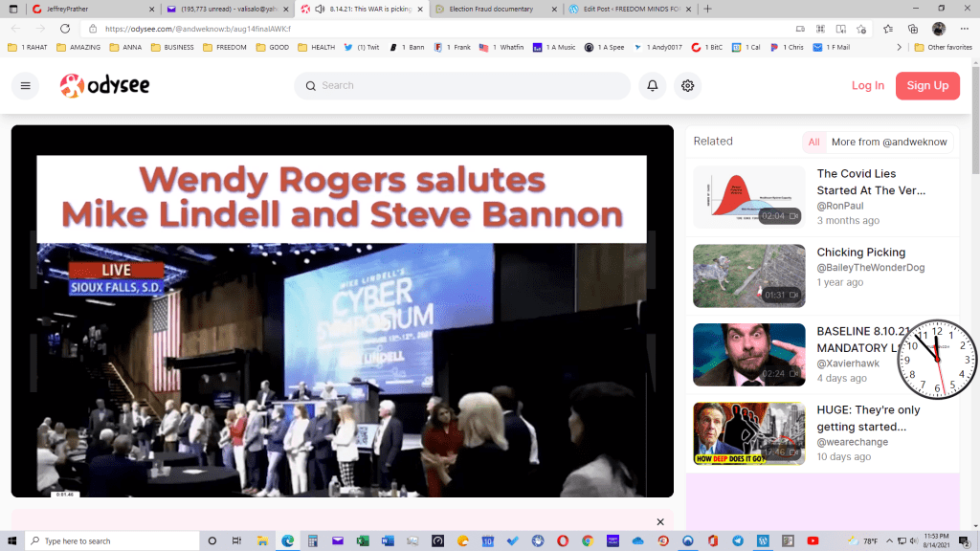
Task: Open File Explorer from the taskbar
Action: [262, 540]
